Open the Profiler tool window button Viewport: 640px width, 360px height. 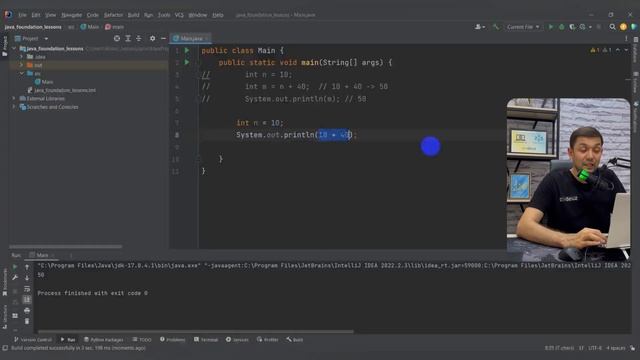[267, 340]
